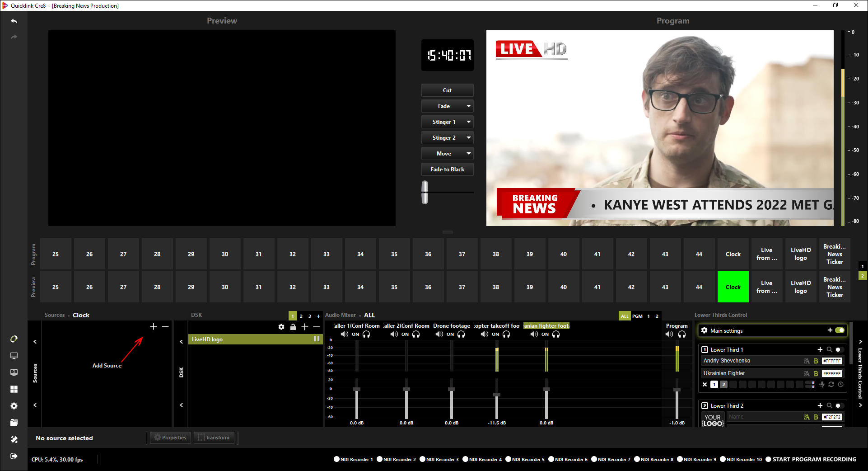
Task: Click the DSK lock icon
Action: [293, 327]
